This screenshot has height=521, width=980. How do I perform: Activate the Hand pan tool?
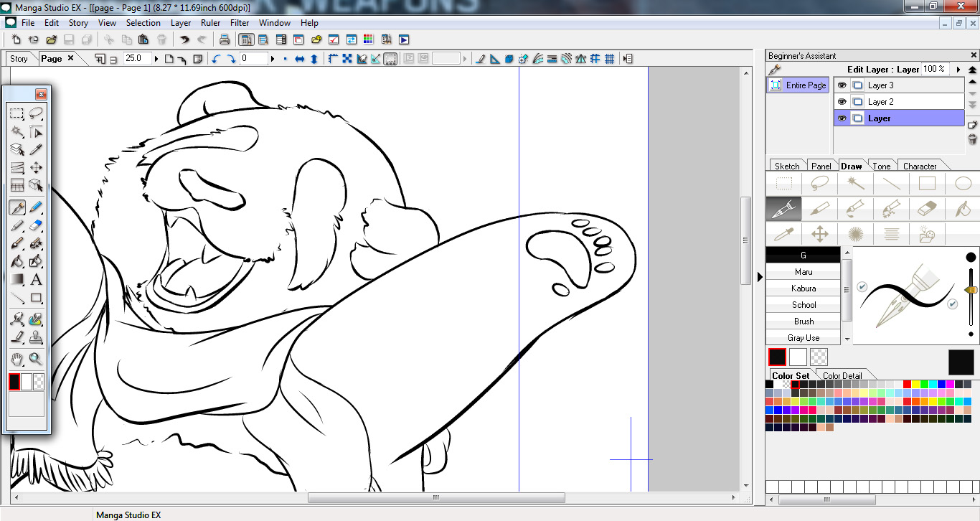17,359
